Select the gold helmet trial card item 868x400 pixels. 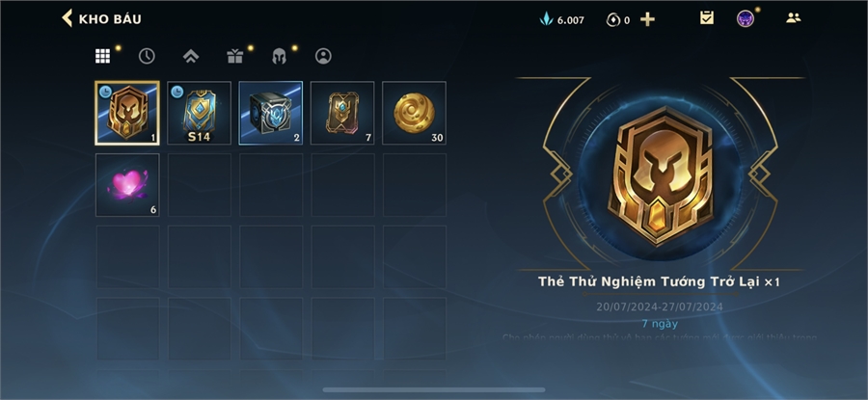(127, 113)
